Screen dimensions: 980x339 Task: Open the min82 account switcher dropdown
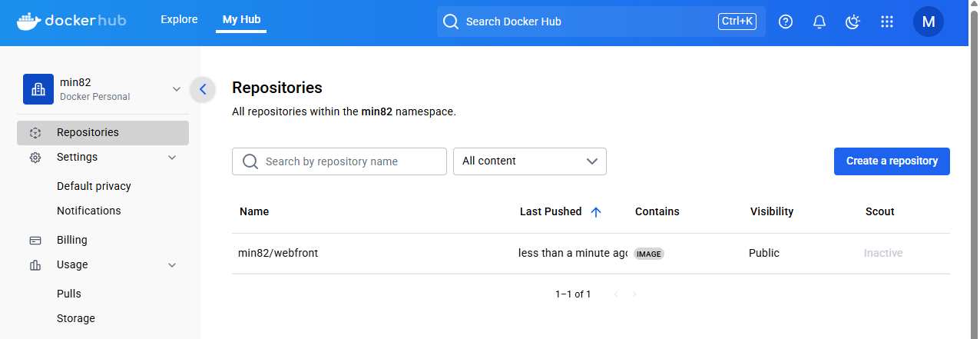(x=103, y=89)
